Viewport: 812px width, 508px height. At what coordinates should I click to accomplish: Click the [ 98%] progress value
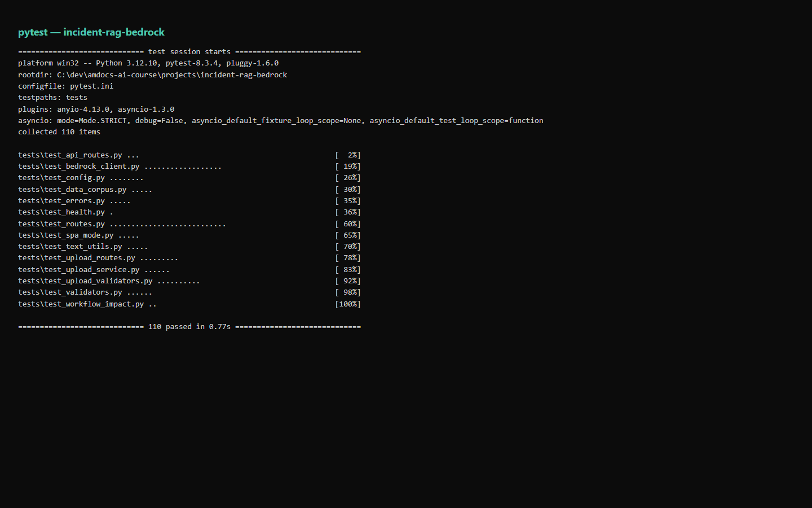click(348, 292)
